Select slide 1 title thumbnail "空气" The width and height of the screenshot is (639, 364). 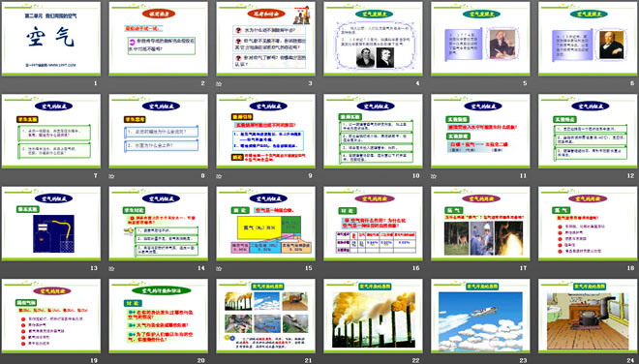coord(51,39)
